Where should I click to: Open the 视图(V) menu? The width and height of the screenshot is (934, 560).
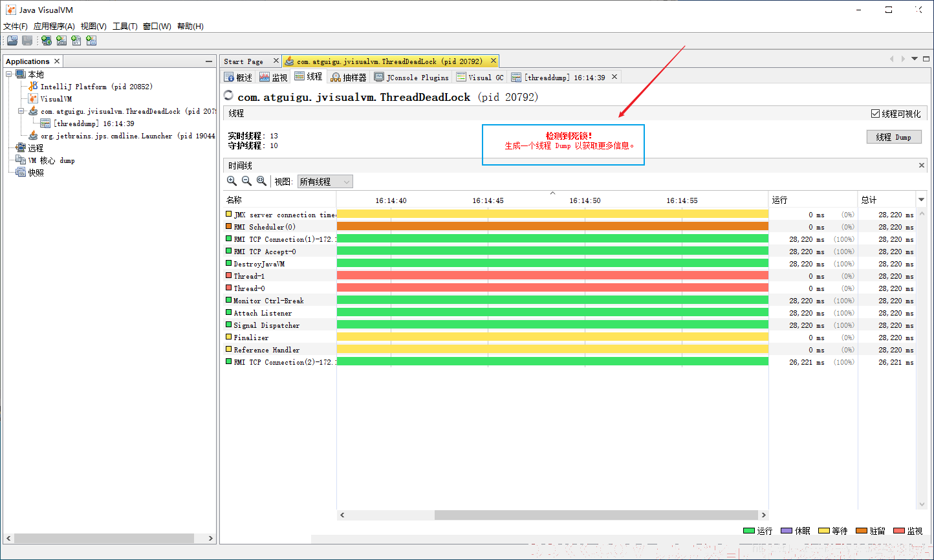coord(94,27)
